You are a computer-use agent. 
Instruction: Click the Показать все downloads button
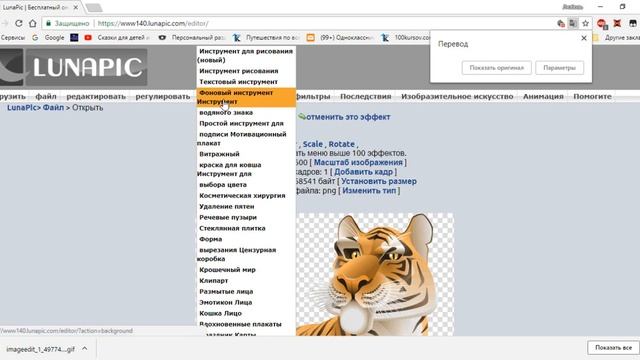[613, 348]
